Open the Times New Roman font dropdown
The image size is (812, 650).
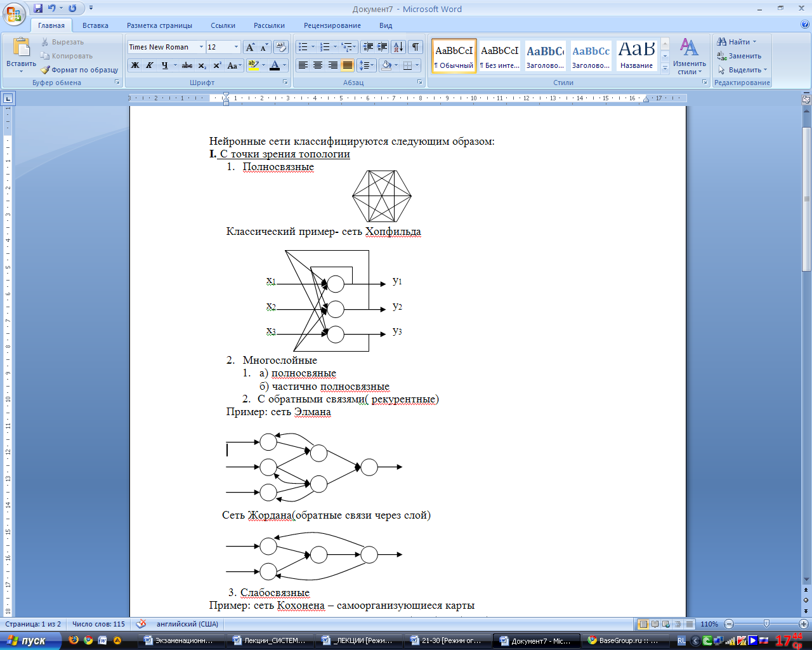(201, 47)
